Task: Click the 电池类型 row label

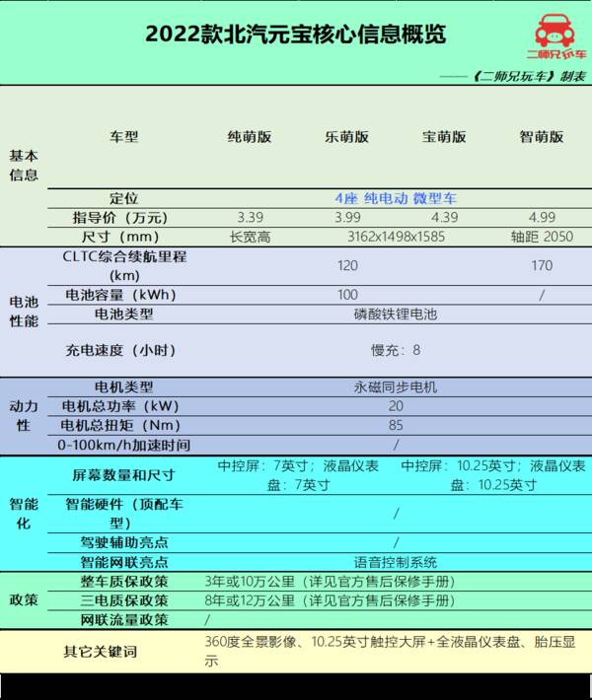Action: (123, 315)
